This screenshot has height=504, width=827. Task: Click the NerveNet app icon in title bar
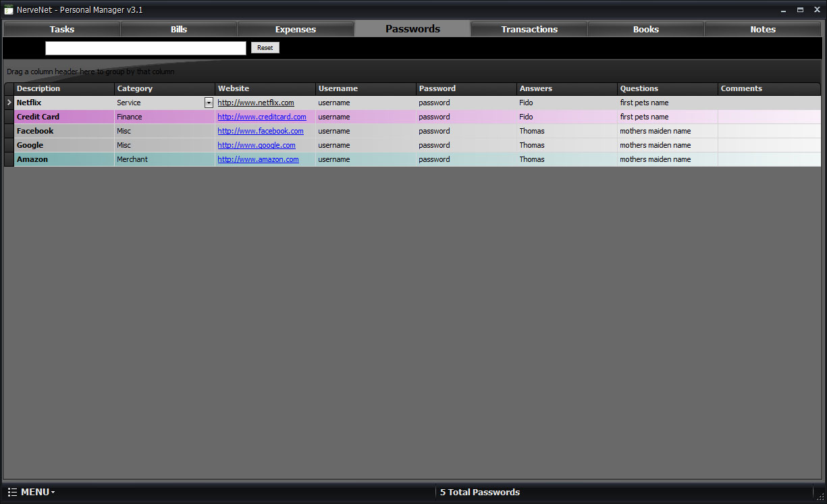tap(9, 10)
